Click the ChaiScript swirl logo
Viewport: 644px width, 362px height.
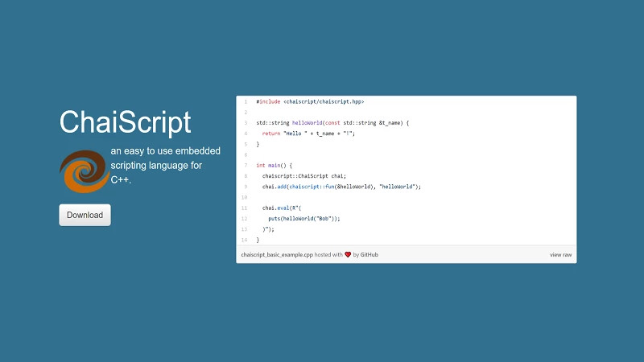tap(84, 171)
